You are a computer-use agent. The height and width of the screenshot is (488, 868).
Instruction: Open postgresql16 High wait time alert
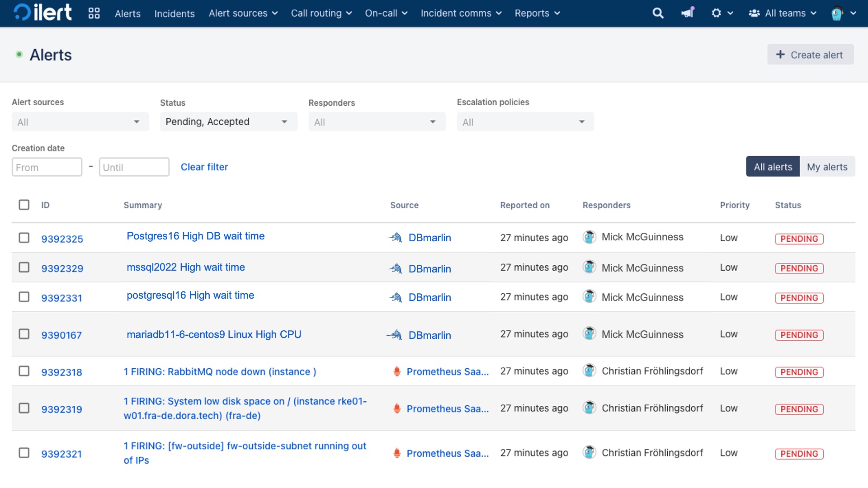[x=190, y=295]
